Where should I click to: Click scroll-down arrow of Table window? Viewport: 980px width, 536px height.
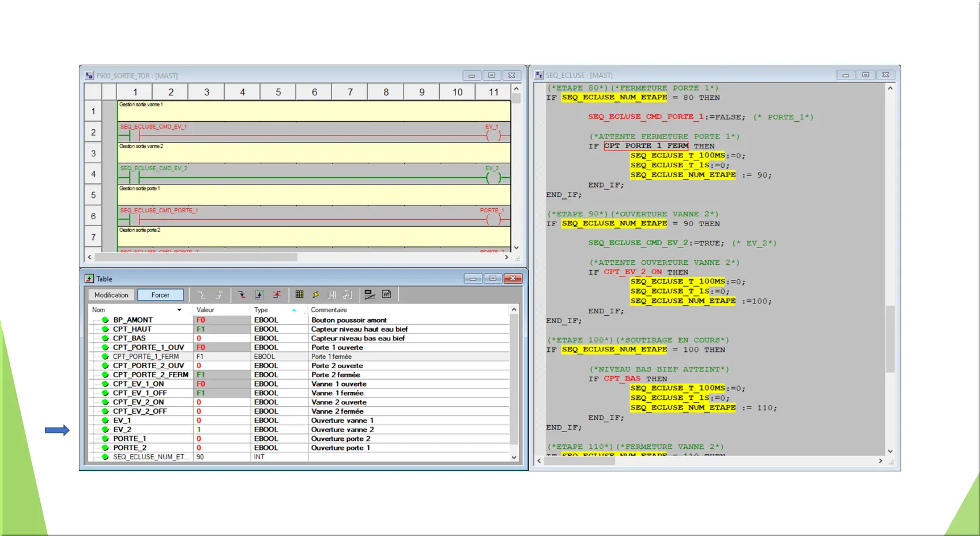pos(514,458)
